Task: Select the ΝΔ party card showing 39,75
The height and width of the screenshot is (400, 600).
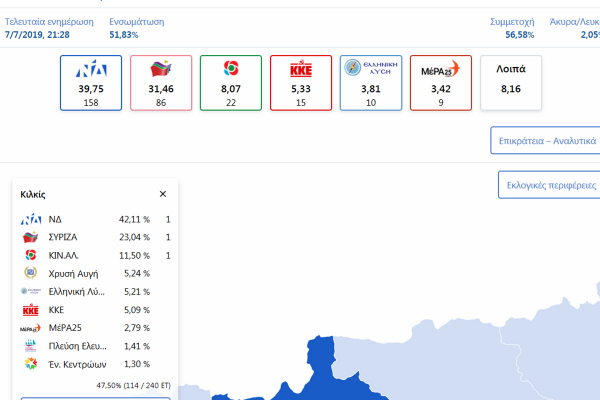Action: point(91,83)
